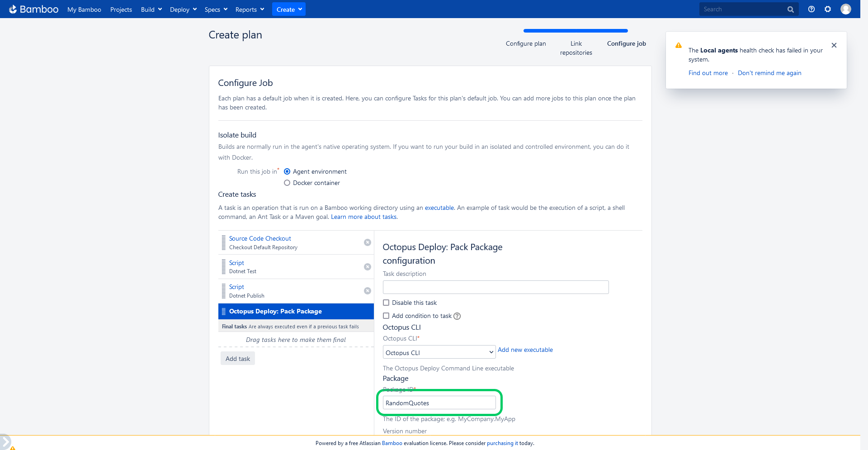Click the drag handle of Dotnet Test task
868x450 pixels.
point(223,267)
